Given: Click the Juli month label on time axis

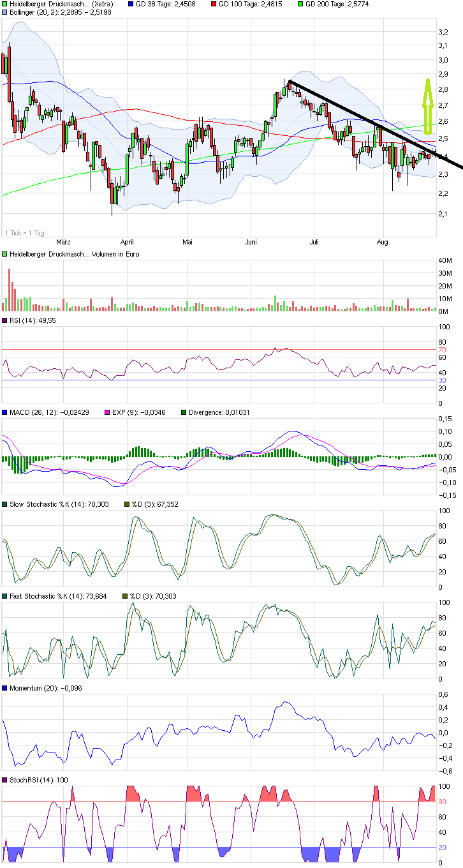Looking at the screenshot, I should click(314, 242).
